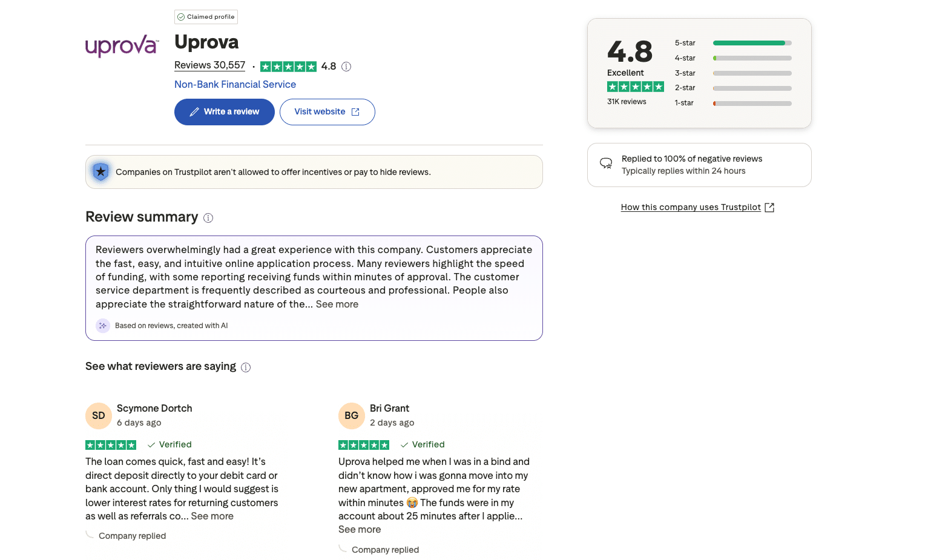Click the Uprova logo

click(x=122, y=45)
